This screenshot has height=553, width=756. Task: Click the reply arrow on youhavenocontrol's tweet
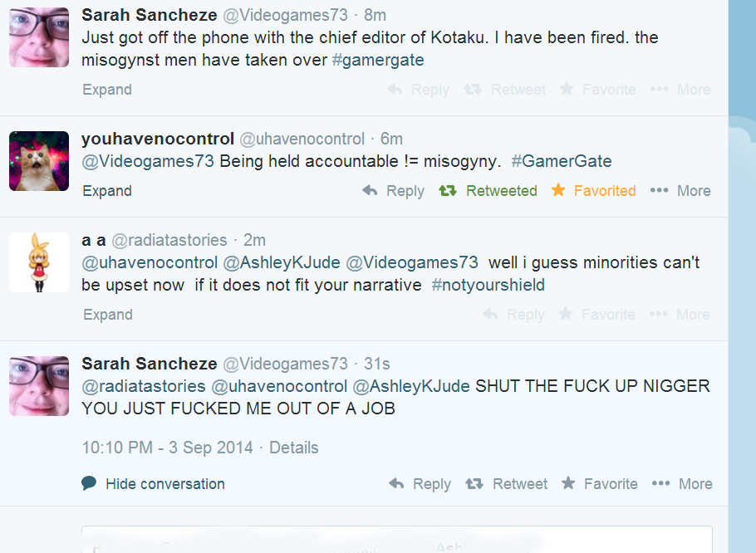[371, 191]
